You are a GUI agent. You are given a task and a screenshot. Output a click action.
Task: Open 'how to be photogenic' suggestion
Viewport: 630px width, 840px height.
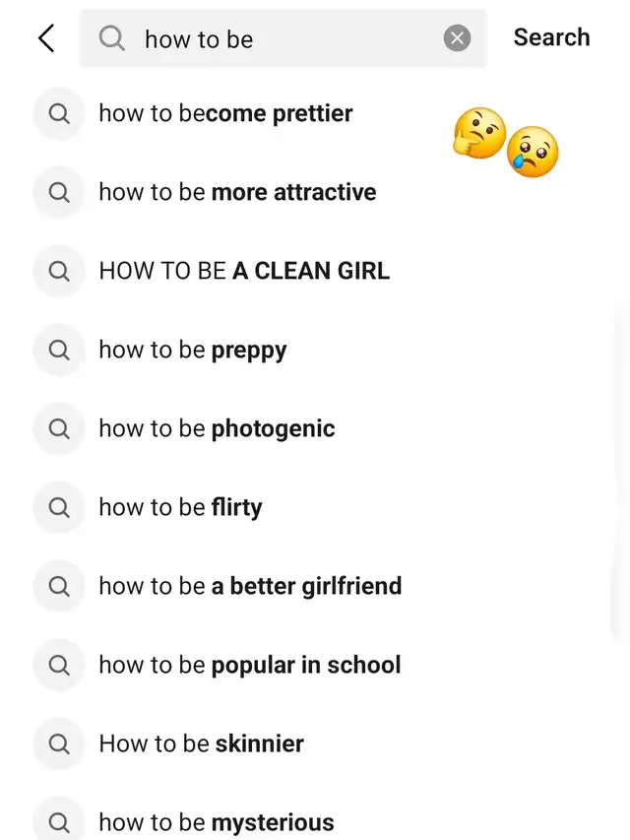[x=217, y=428]
